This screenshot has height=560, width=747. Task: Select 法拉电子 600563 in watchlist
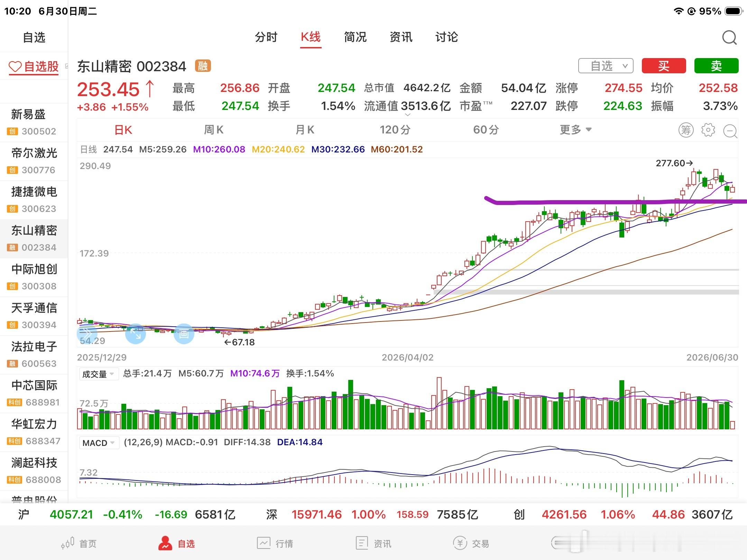click(x=34, y=355)
